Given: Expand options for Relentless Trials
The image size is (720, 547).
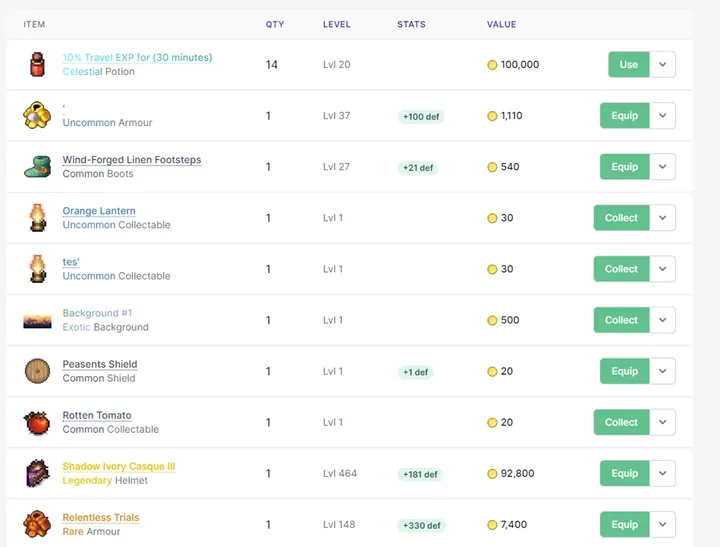Looking at the screenshot, I should coord(662,524).
